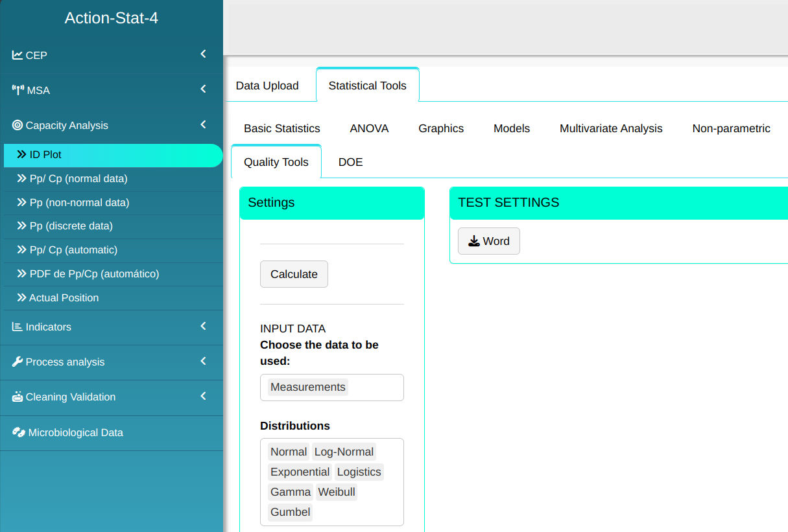Screen dimensions: 788x532
Task: Open the ANOVA tab
Action: point(369,128)
